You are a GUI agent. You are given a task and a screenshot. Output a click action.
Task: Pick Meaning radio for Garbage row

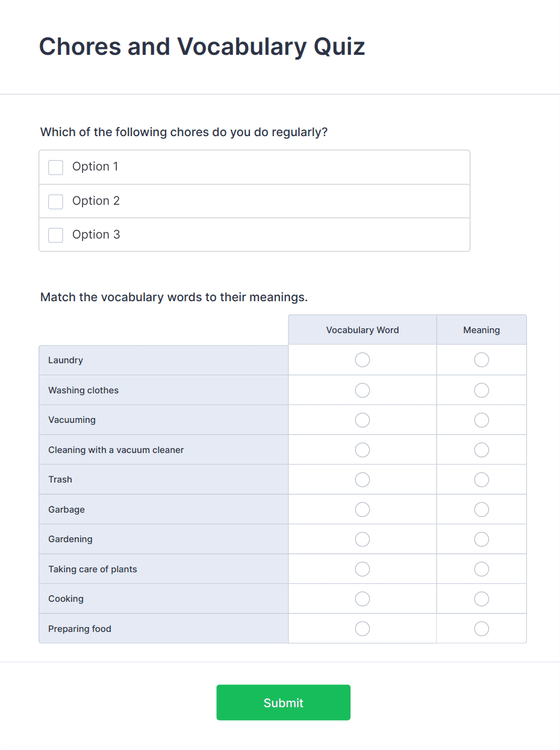tap(482, 510)
